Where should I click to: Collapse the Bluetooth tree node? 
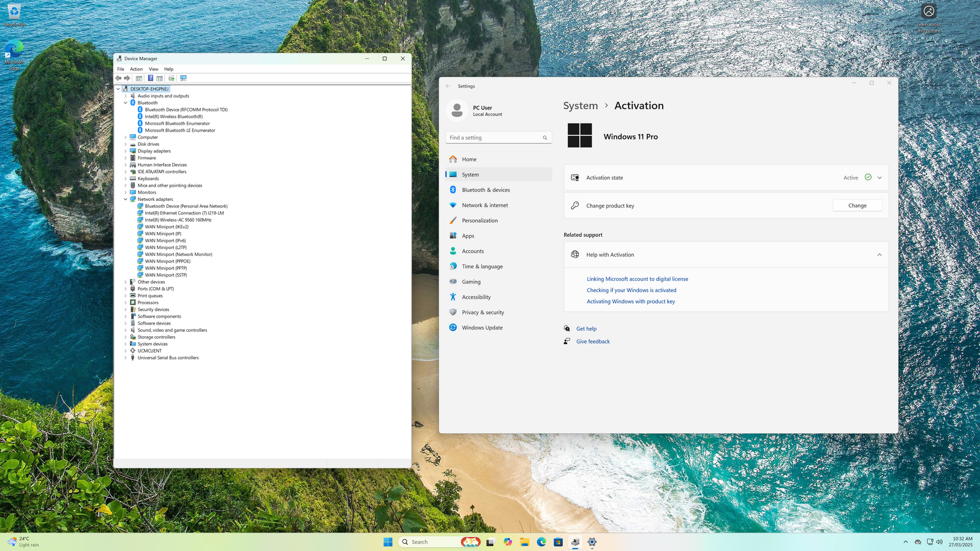click(x=126, y=103)
